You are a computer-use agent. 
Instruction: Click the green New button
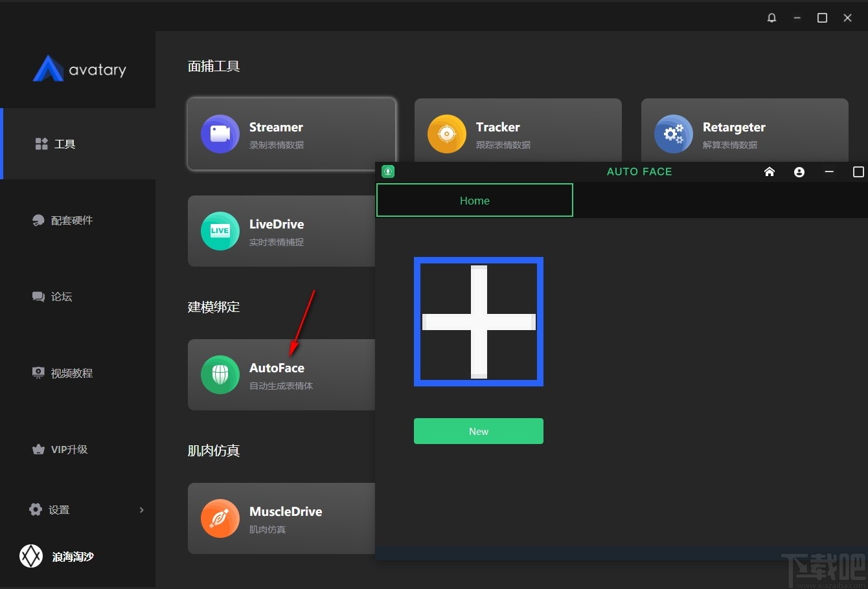tap(479, 431)
